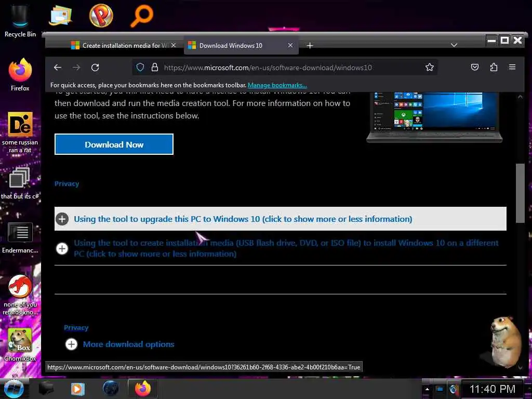Click the Download Now button

pyautogui.click(x=114, y=144)
